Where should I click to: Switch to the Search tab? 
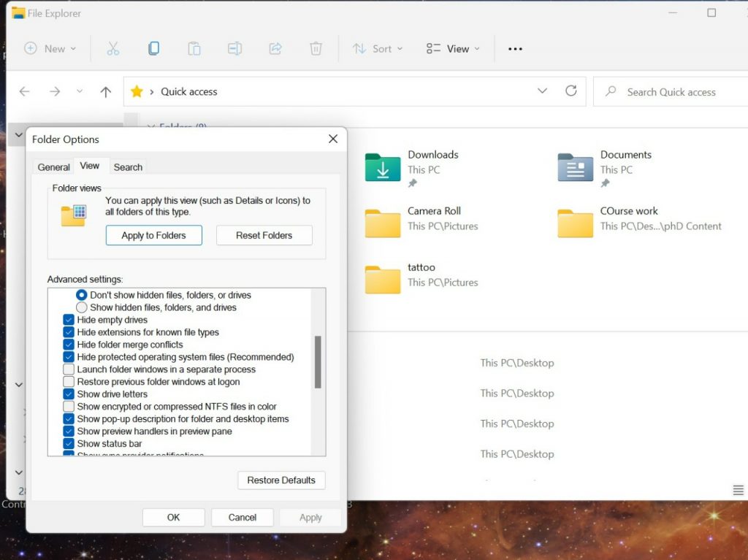click(x=128, y=167)
